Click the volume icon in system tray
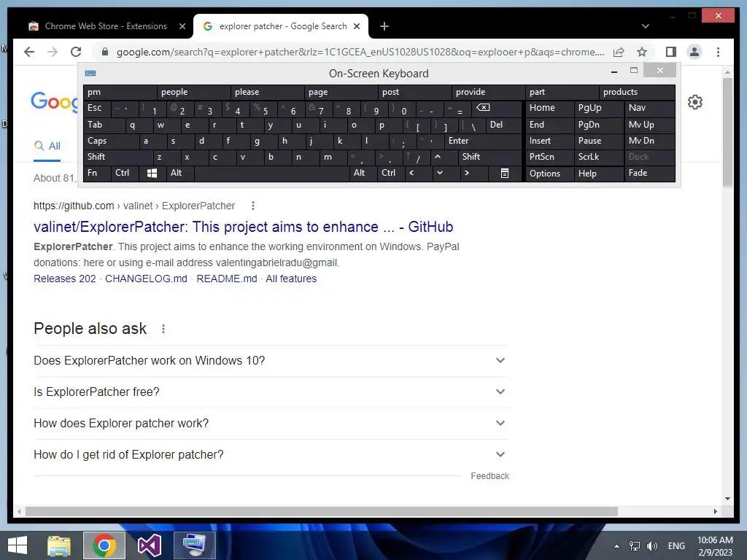This screenshot has height=560, width=747. (x=652, y=545)
